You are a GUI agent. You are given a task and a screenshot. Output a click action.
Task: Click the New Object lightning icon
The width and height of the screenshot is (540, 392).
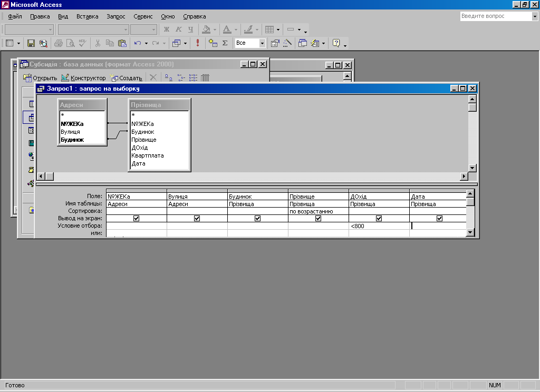coord(315,43)
